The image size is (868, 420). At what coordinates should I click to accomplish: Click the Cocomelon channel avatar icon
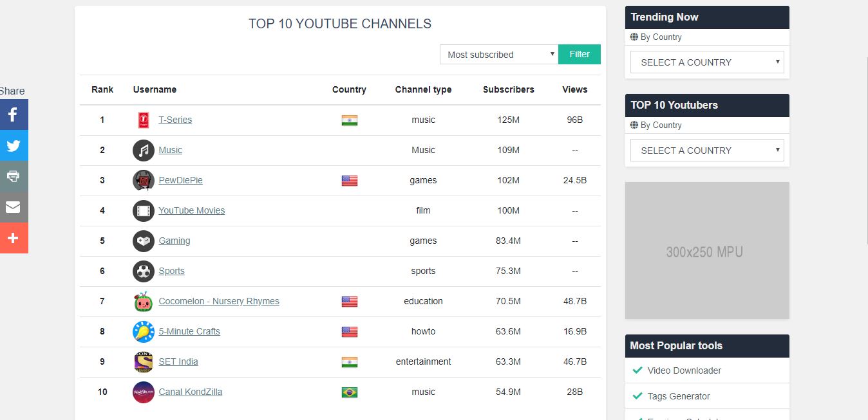pos(143,302)
